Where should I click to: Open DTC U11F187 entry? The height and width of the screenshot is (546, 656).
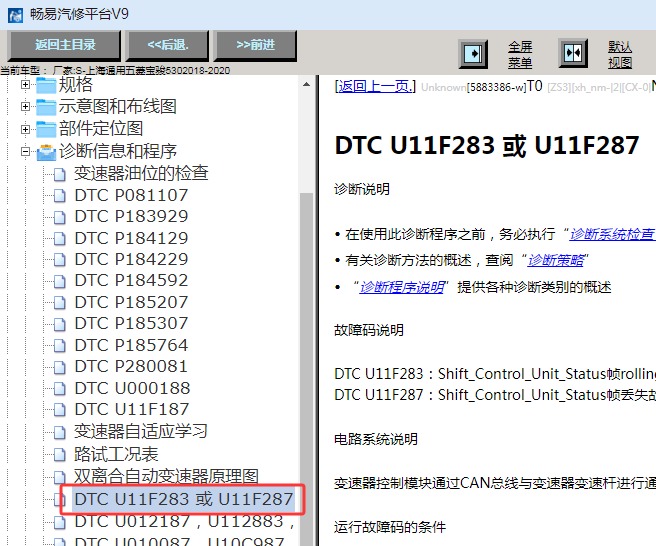[131, 409]
